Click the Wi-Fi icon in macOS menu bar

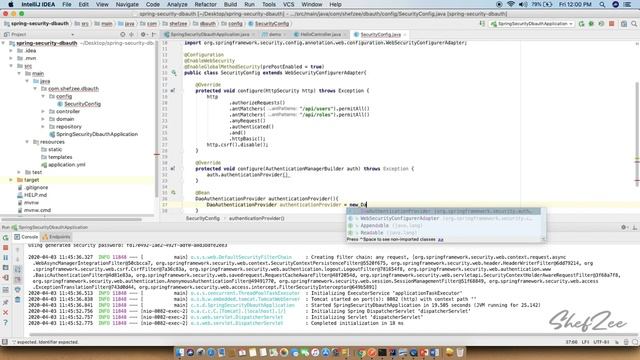point(511,4)
